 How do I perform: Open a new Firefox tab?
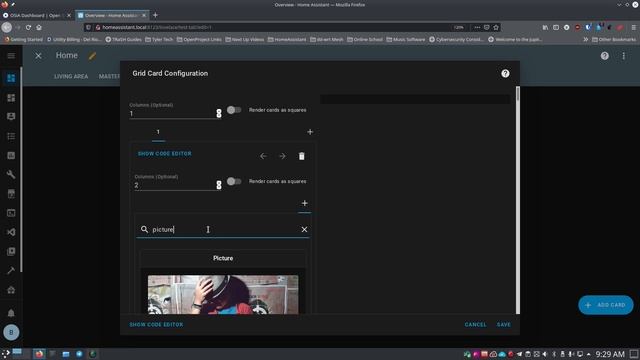pos(155,16)
